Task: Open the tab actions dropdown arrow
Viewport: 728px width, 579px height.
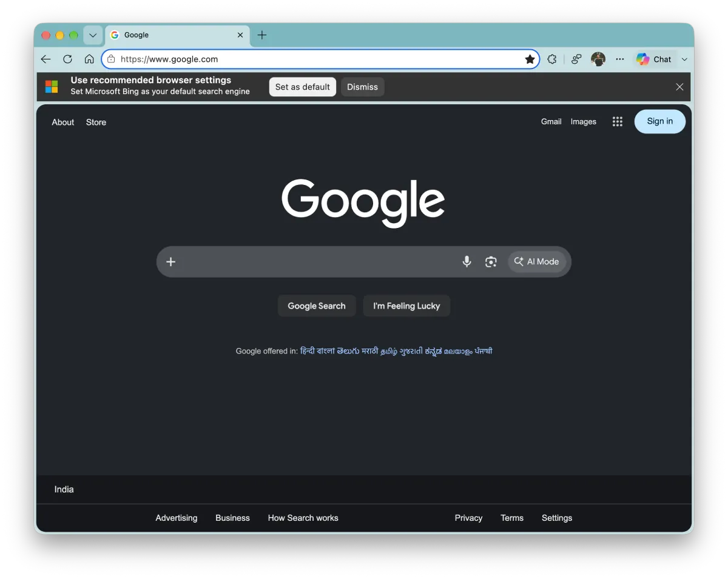Action: click(x=93, y=35)
